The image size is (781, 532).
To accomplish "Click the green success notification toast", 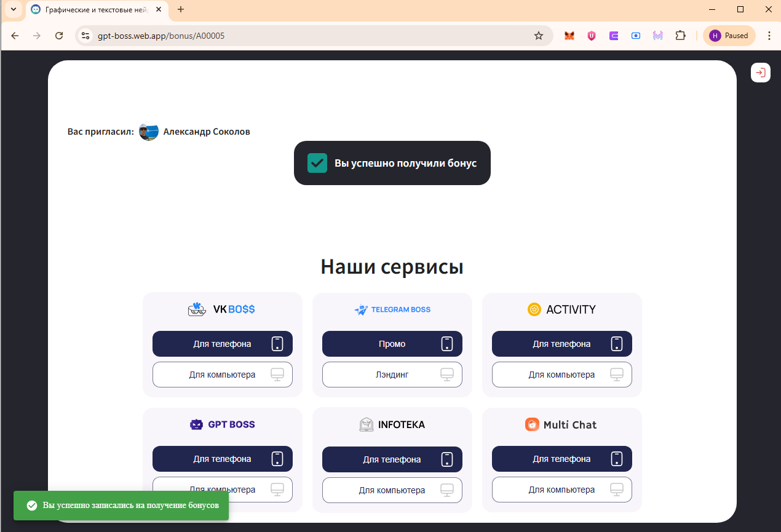I will click(x=121, y=506).
